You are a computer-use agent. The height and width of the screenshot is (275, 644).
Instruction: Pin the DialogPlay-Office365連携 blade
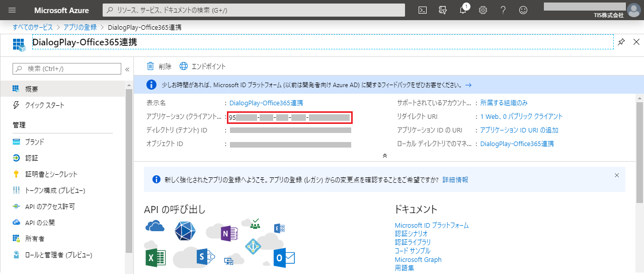[x=622, y=42]
